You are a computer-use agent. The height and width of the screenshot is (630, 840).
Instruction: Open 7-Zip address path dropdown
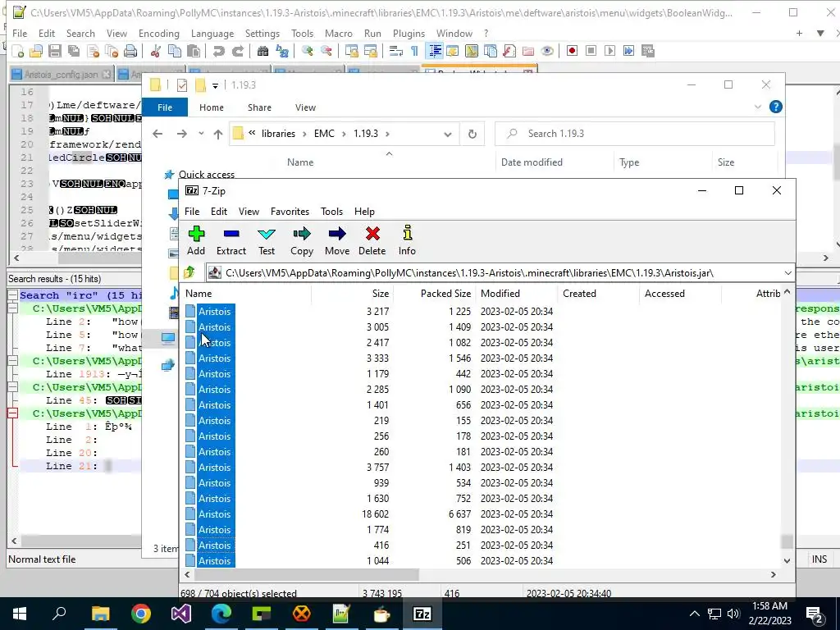point(787,272)
